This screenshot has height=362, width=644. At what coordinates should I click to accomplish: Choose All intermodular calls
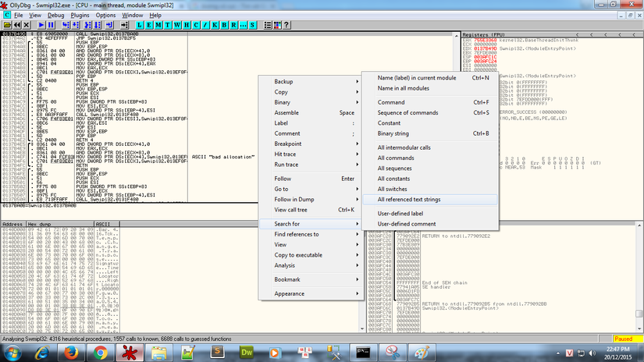(430, 147)
